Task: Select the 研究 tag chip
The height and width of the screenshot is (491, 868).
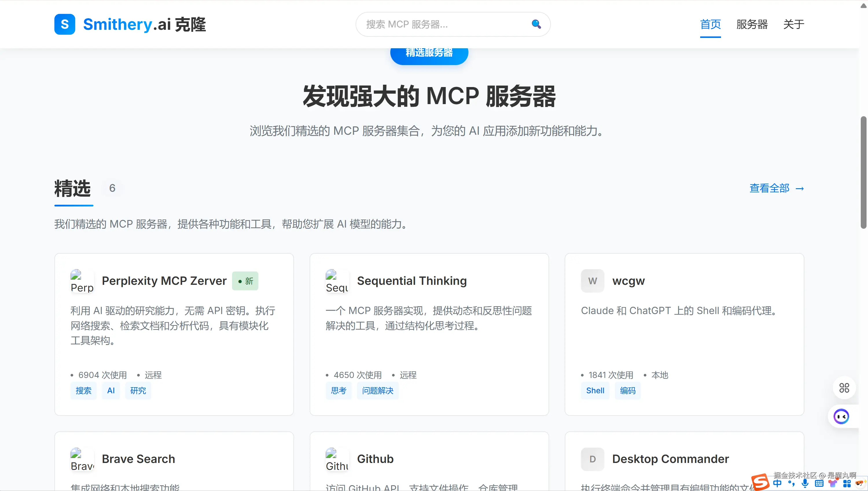Action: 138,390
